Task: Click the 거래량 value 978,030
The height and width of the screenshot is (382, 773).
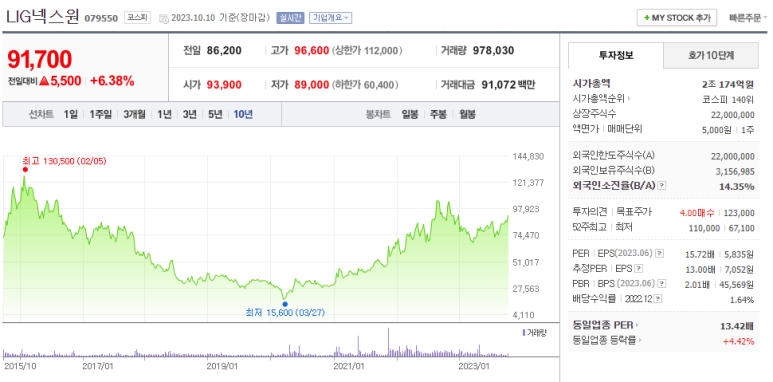Action: point(493,50)
